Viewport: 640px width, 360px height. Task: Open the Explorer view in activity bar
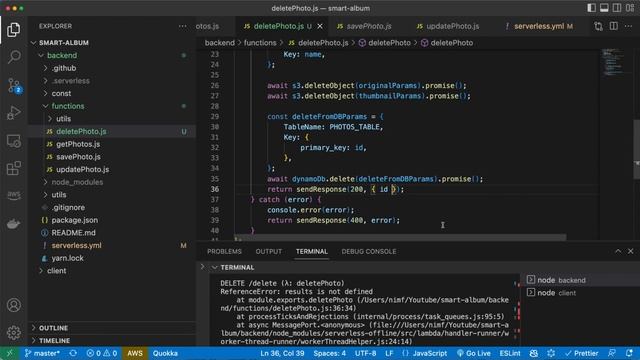coord(13,29)
